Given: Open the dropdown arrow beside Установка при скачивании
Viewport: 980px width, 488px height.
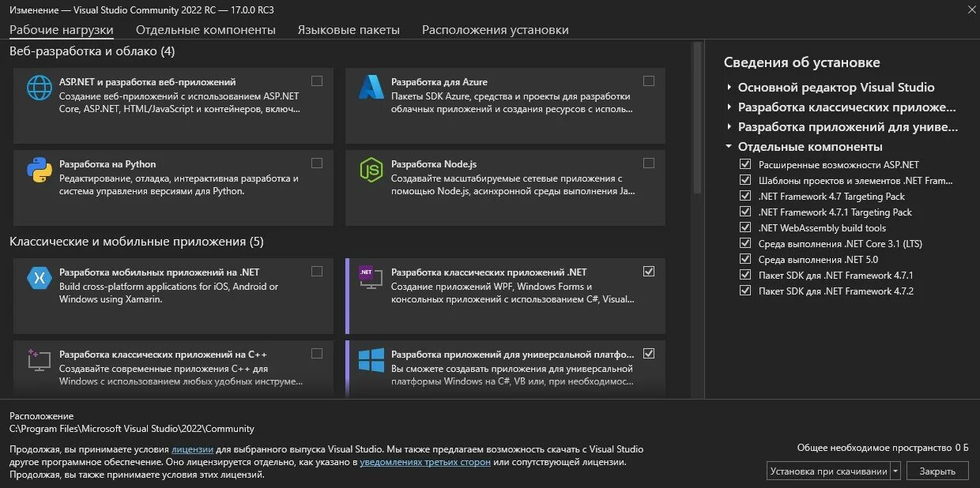Looking at the screenshot, I should (895, 471).
